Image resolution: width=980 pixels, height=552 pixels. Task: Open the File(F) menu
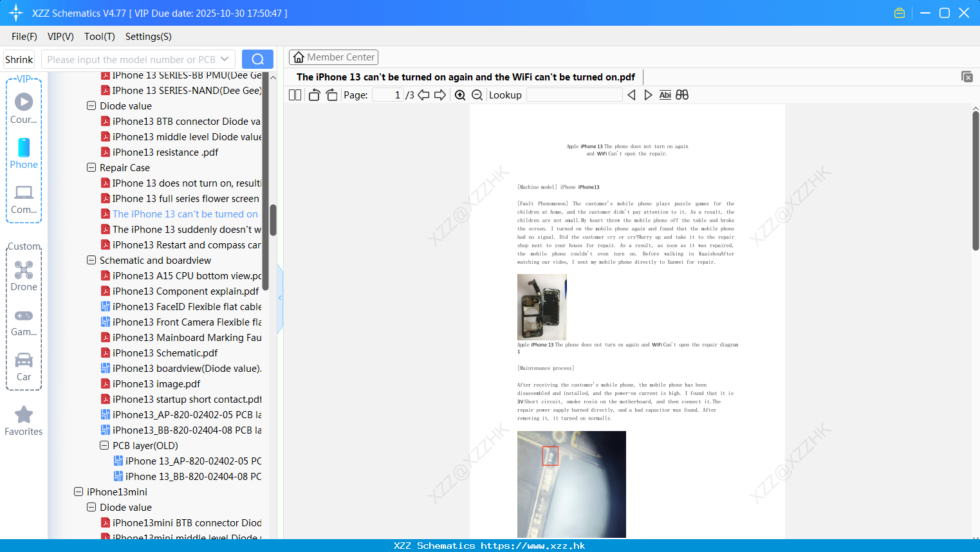(24, 37)
